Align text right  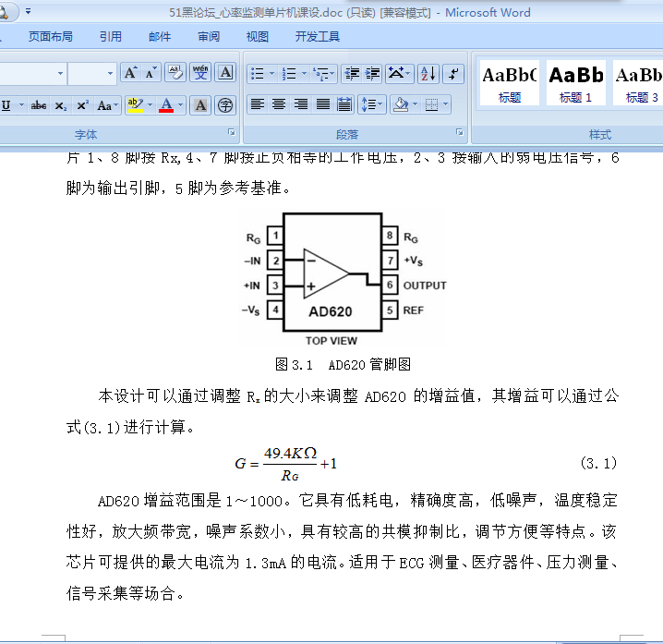(x=301, y=104)
